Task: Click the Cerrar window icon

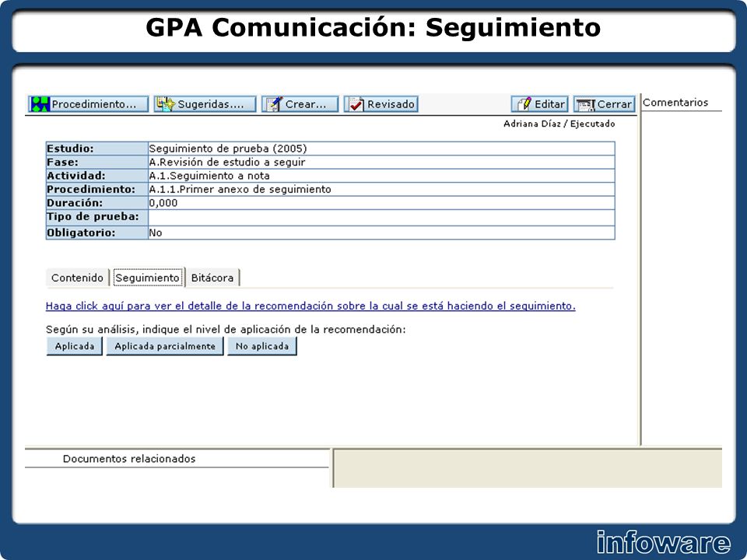Action: point(585,104)
